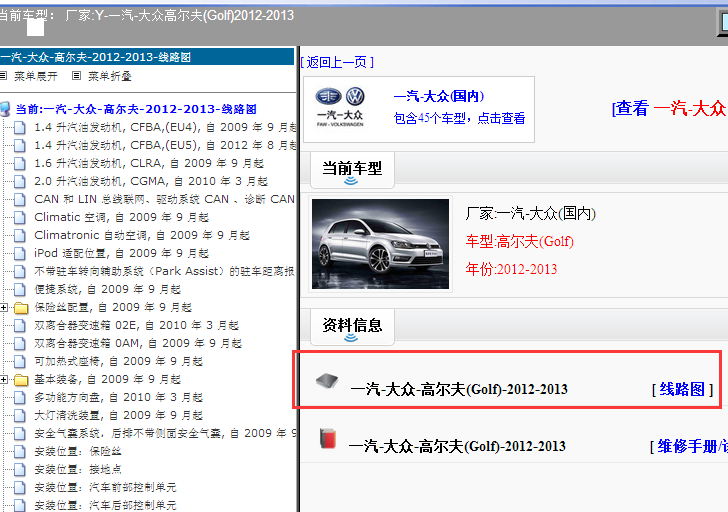The width and height of the screenshot is (728, 512).
Task: Open Climatronic 自动空调 diagram entry
Action: (142, 235)
